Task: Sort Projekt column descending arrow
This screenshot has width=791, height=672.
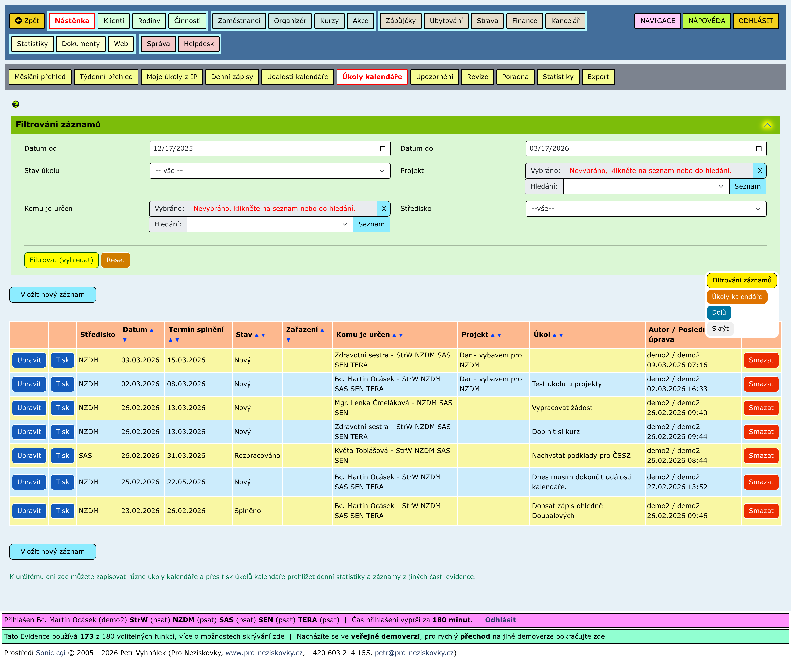Action: (499, 335)
